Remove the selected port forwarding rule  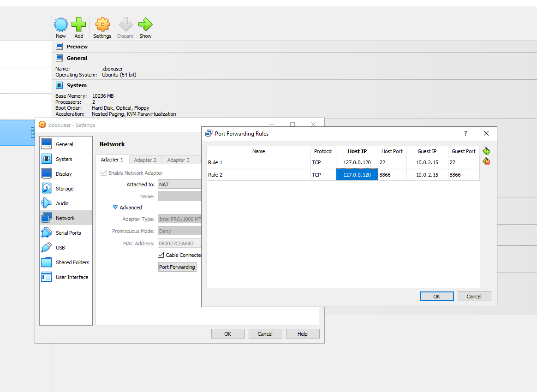pos(486,161)
